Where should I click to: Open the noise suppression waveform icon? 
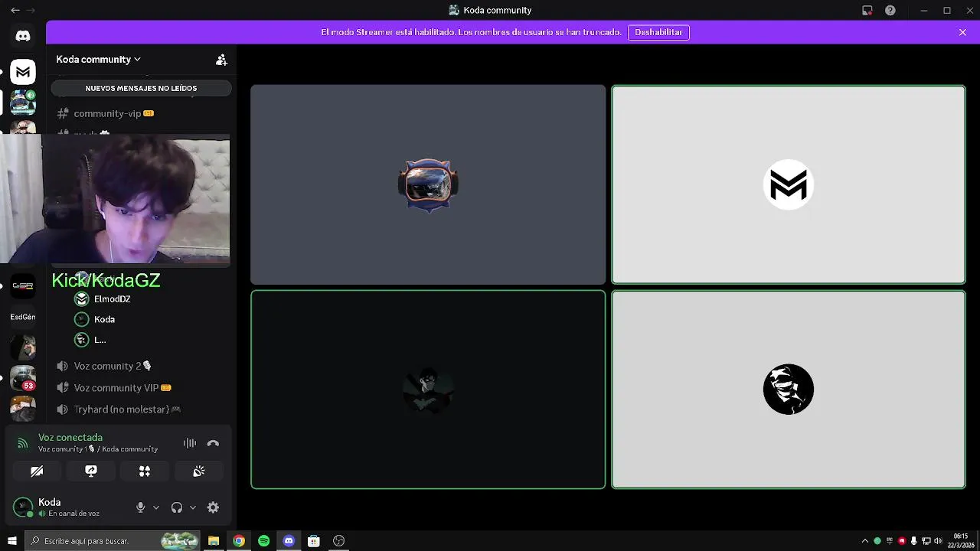coord(190,443)
